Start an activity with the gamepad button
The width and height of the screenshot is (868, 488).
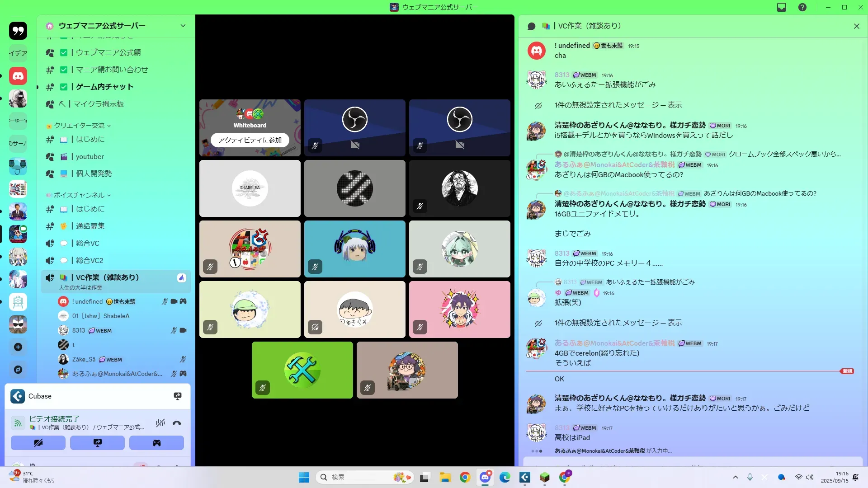pyautogui.click(x=156, y=443)
